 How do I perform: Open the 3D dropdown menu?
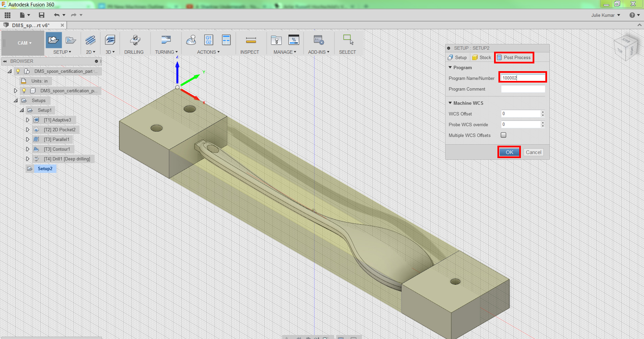(x=110, y=52)
